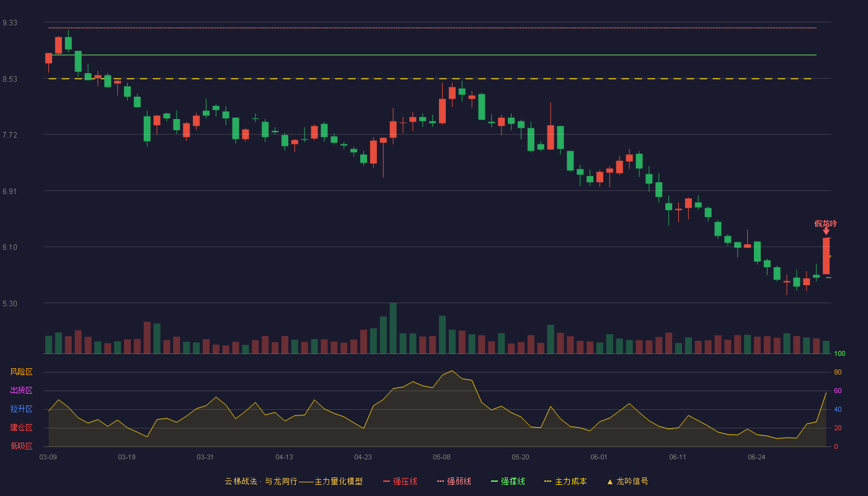Image resolution: width=868 pixels, height=496 pixels.
Task: Click the highest peak of the yellow indicator line
Action: (x=452, y=371)
